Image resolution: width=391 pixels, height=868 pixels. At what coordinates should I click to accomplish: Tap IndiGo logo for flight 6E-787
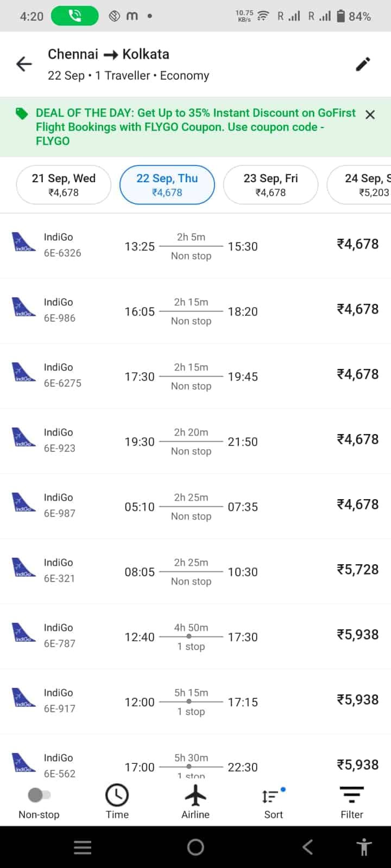click(23, 633)
